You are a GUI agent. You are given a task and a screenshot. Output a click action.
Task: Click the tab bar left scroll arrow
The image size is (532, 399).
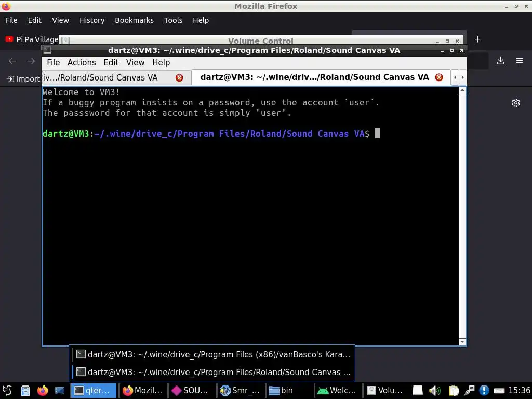point(455,78)
